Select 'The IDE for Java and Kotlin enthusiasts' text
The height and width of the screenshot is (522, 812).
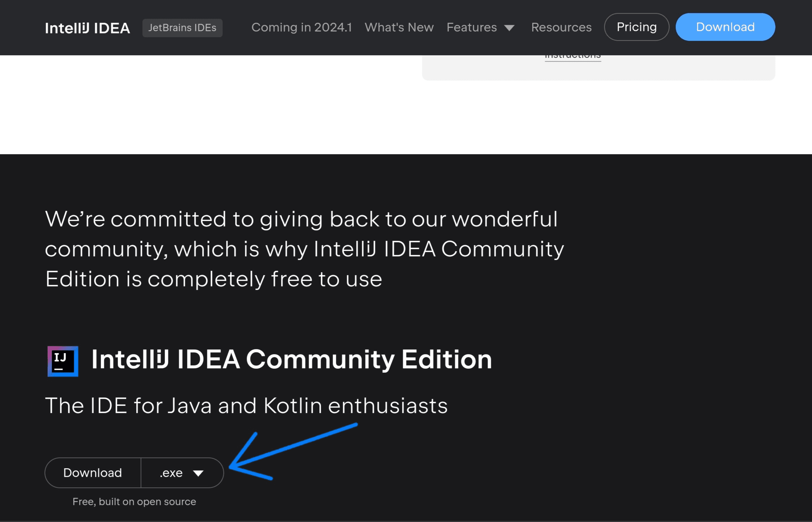coord(246,406)
